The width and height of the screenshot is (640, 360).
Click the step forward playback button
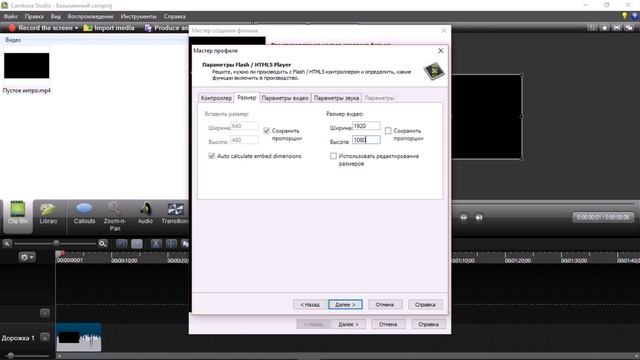point(479,217)
